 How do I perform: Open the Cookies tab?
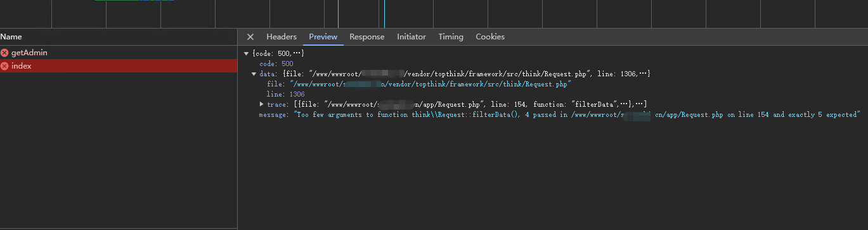(x=490, y=37)
